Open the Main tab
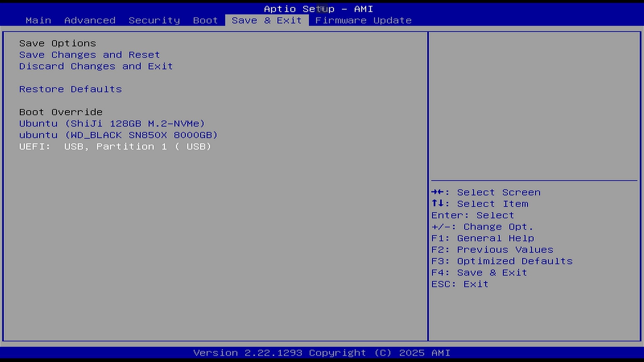Viewport: 644px width, 362px height. 38,20
